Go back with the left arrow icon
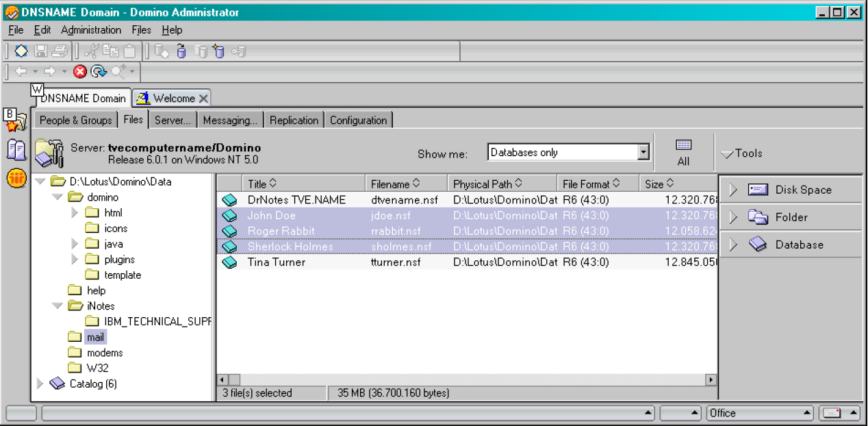Image resolution: width=868 pixels, height=426 pixels. [x=21, y=71]
